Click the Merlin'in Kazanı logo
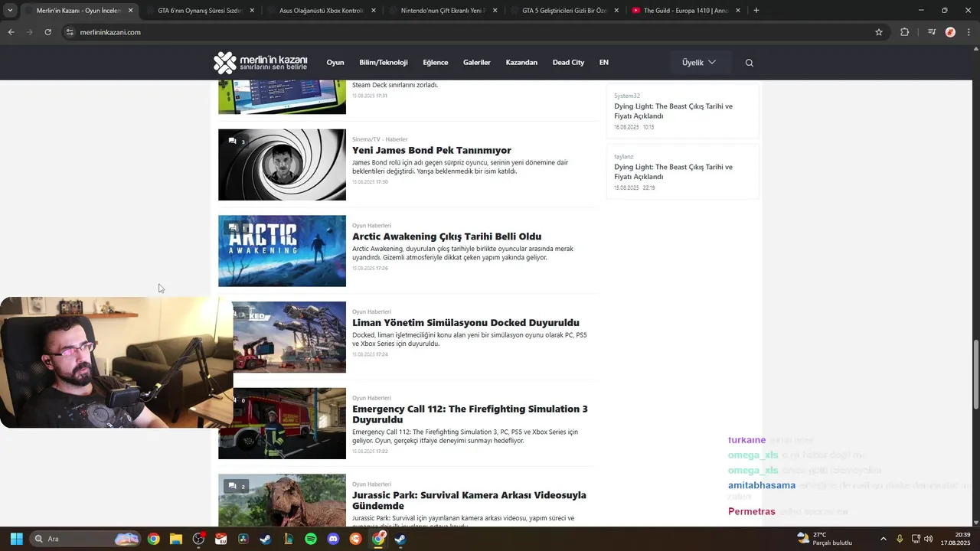Viewport: 980px width, 551px height. 260,63
